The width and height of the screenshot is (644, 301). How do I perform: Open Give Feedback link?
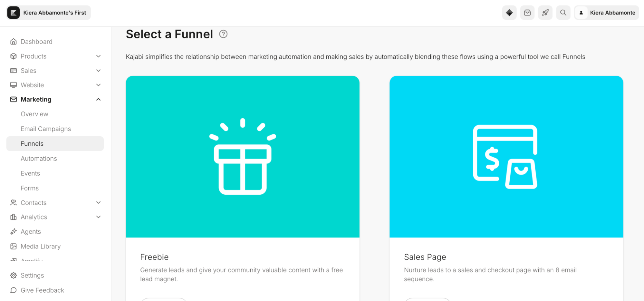pos(42,290)
